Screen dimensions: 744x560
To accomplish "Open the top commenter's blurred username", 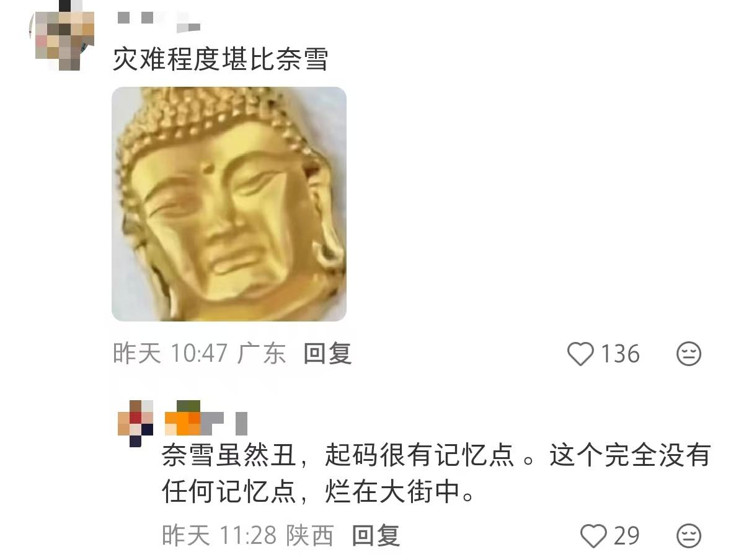I will (159, 22).
